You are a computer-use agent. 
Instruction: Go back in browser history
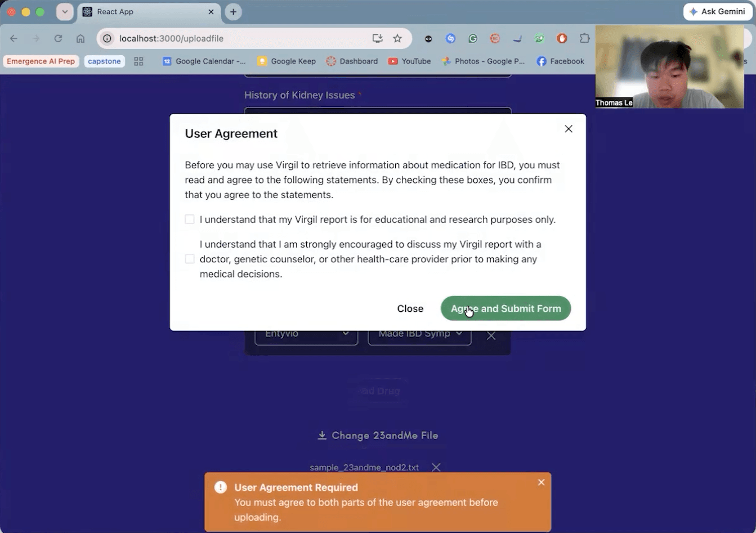tap(14, 38)
